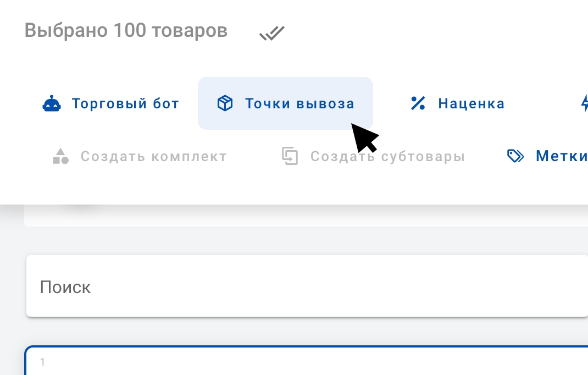Image resolution: width=588 pixels, height=375 pixels.
Task: Click the "Выбрано 100 товаров" selection counter
Action: [126, 31]
